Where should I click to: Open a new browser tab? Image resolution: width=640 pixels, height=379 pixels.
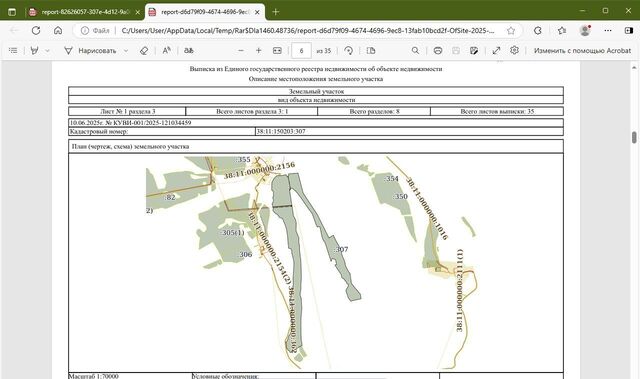tap(276, 12)
